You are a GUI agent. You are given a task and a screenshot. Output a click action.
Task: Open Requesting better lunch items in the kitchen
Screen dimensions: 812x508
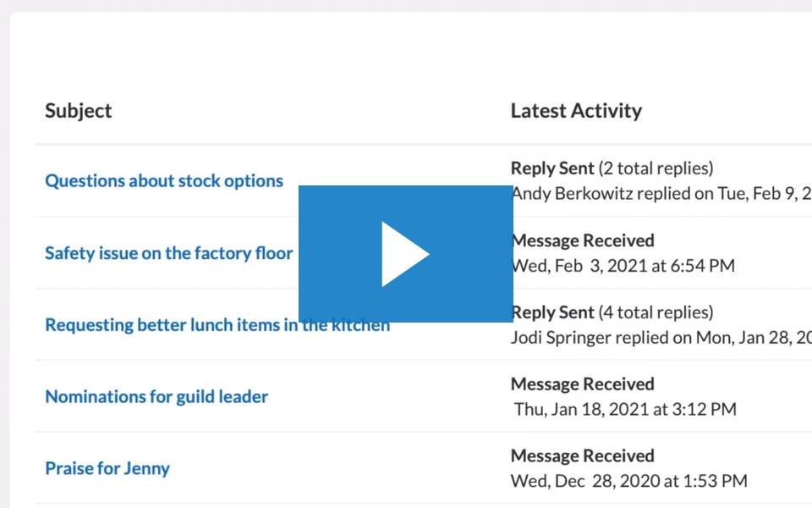pyautogui.click(x=217, y=324)
